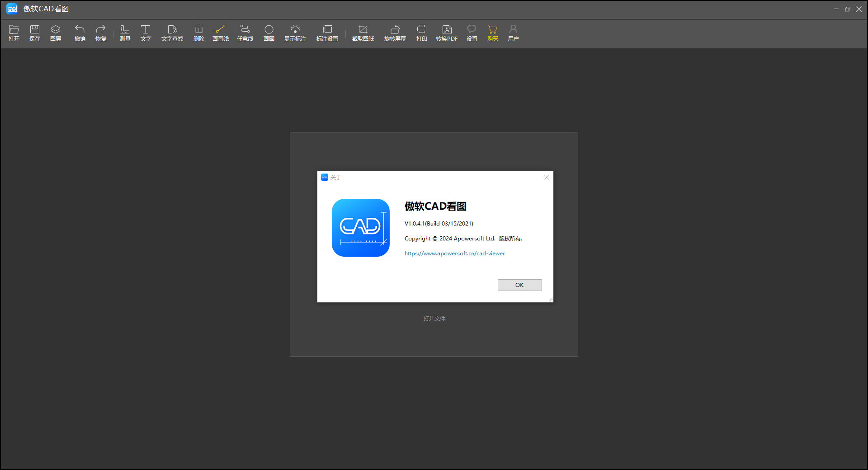The height and width of the screenshot is (470, 868).
Task: Open the Text Search (文字查找) tool
Action: (x=172, y=30)
